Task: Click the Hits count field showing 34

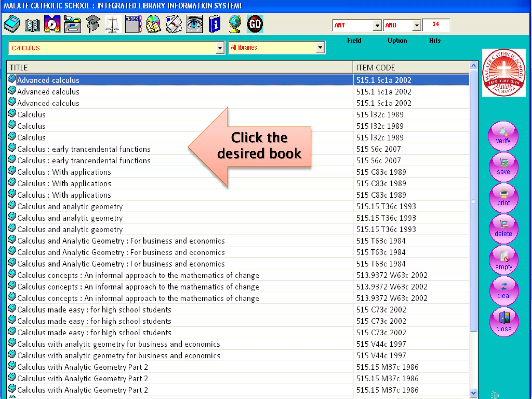Action: [x=436, y=25]
